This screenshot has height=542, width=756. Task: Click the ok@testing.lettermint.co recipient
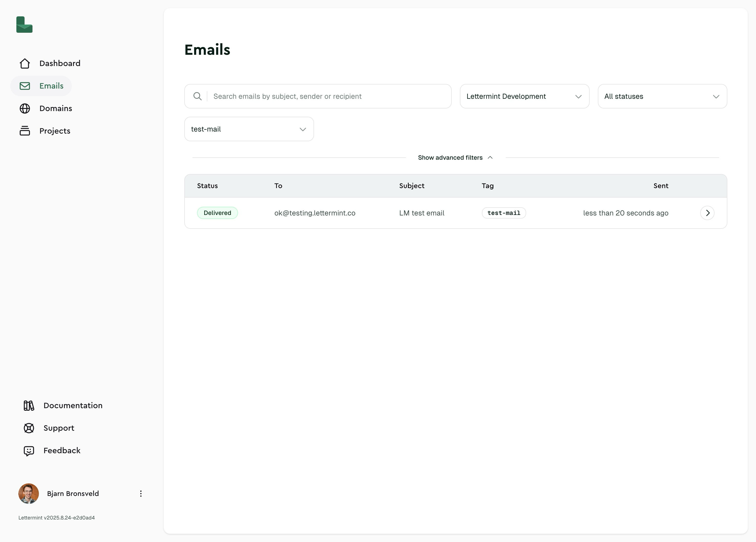(315, 213)
